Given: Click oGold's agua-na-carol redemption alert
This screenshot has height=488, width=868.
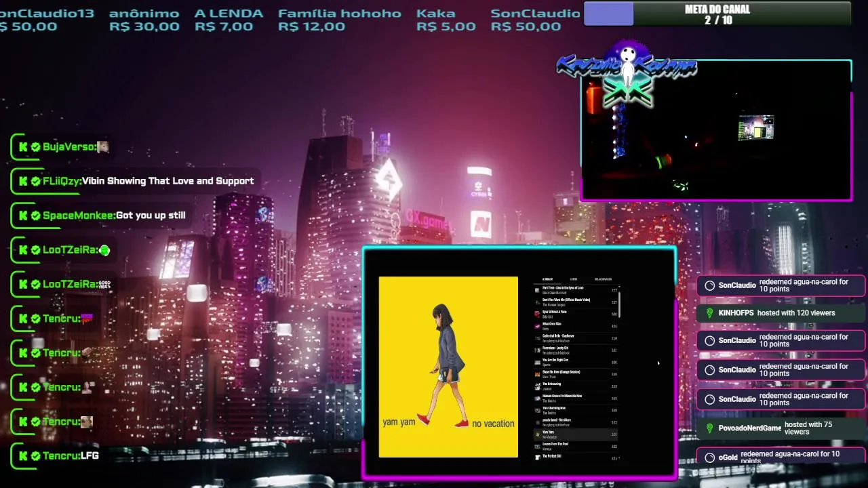Looking at the screenshot, I should [x=781, y=457].
